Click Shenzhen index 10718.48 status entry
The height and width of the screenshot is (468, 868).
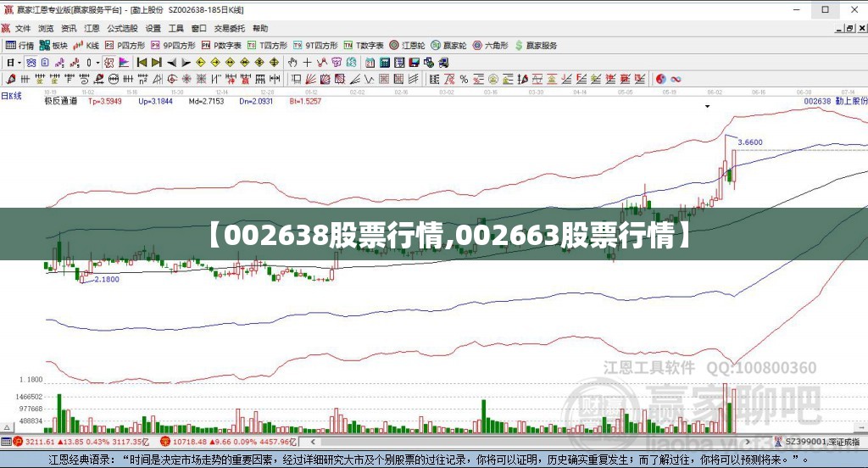click(228, 442)
